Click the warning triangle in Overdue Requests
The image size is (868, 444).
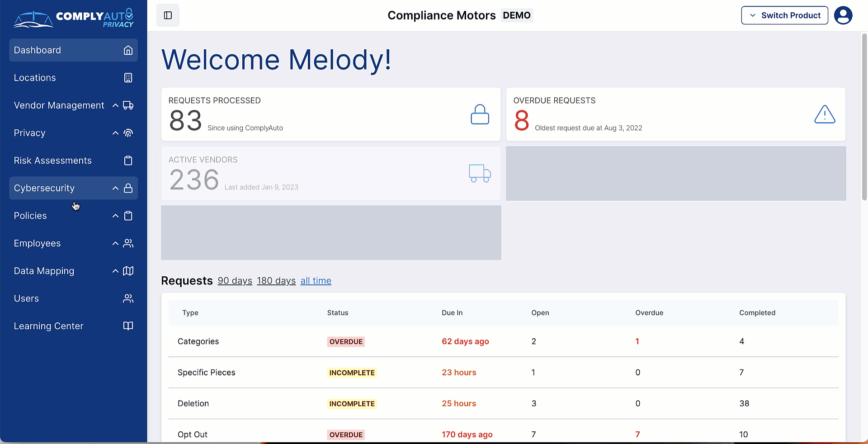(824, 114)
